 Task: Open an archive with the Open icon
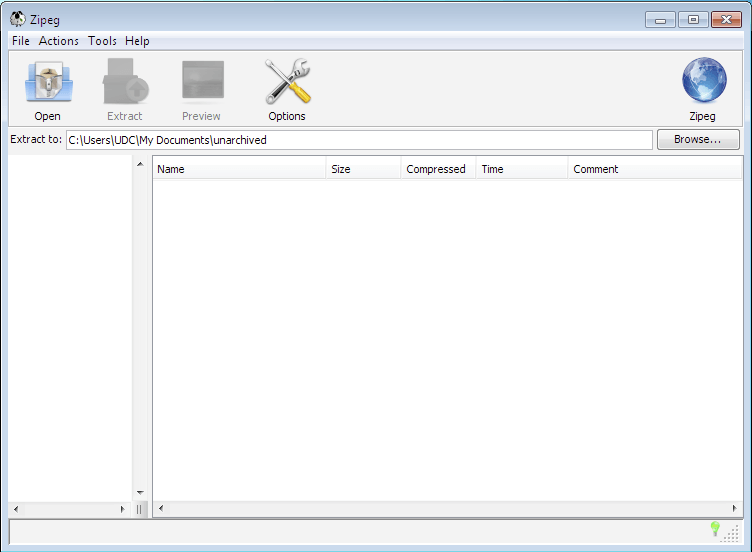pyautogui.click(x=48, y=82)
